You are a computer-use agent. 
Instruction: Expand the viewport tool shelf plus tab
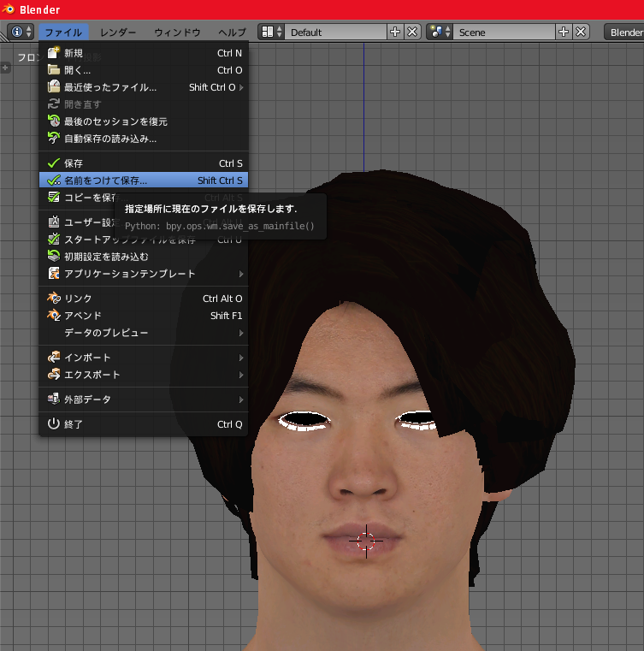[x=5, y=68]
